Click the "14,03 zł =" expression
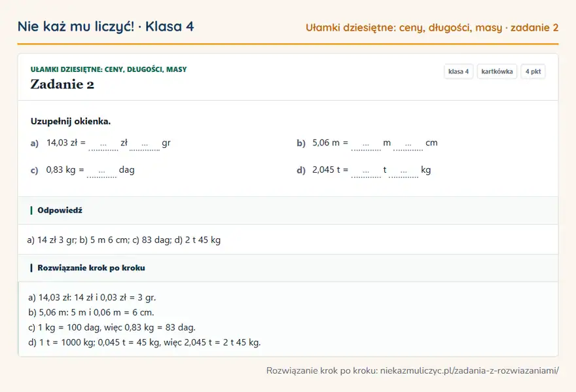 [x=66, y=143]
